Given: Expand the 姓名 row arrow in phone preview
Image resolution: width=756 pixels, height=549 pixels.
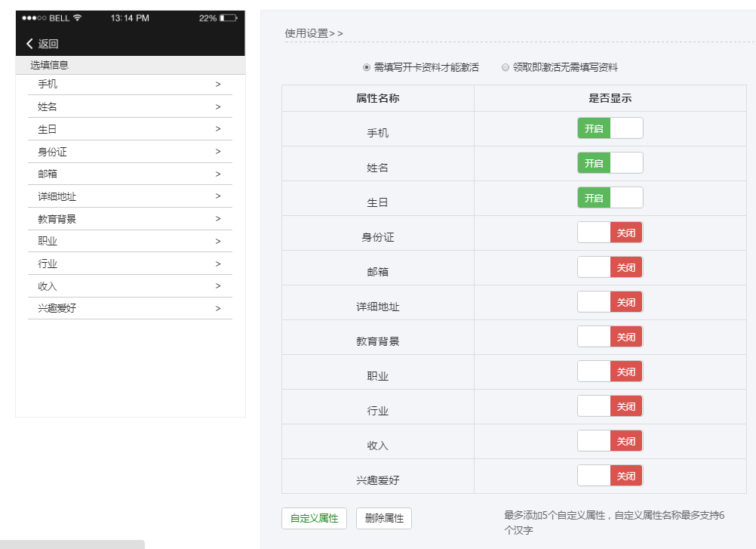Looking at the screenshot, I should [x=218, y=106].
